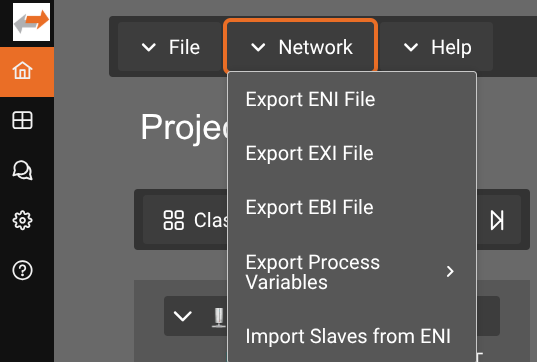Viewport: 537px width, 362px height.
Task: Choose Export EXI File
Action: point(352,153)
